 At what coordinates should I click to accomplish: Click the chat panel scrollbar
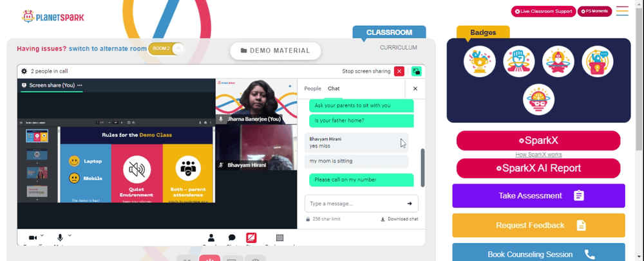(422, 168)
